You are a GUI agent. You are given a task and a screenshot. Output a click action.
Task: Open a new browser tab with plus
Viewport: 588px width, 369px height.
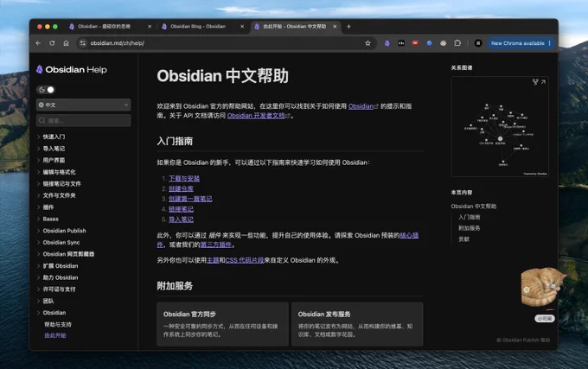tap(348, 26)
